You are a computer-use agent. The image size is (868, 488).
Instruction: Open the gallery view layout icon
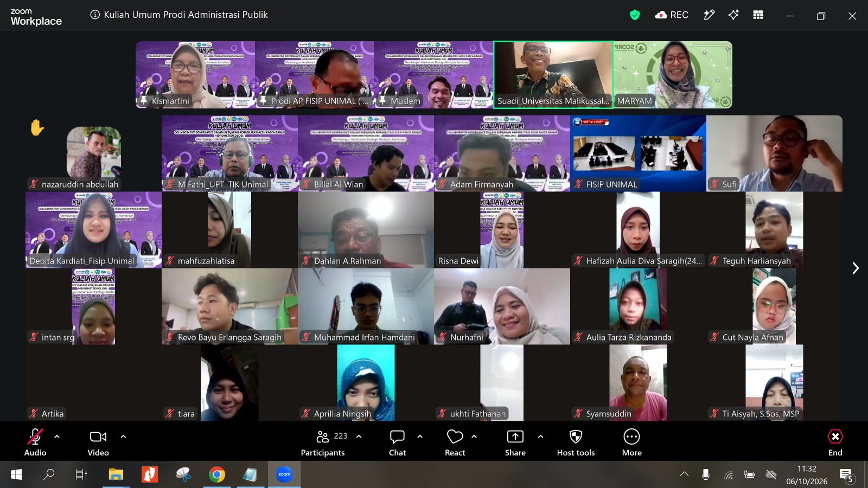(x=758, y=15)
